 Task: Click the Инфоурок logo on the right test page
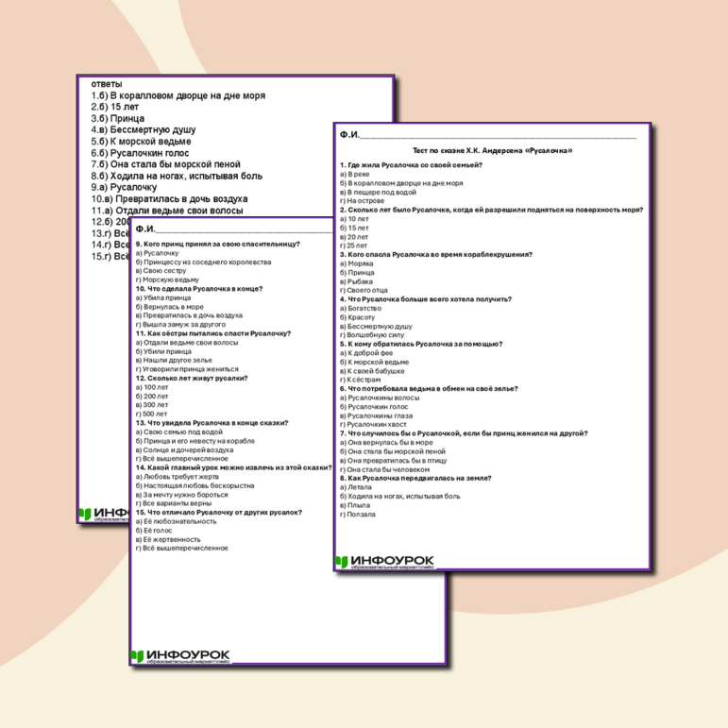[384, 563]
